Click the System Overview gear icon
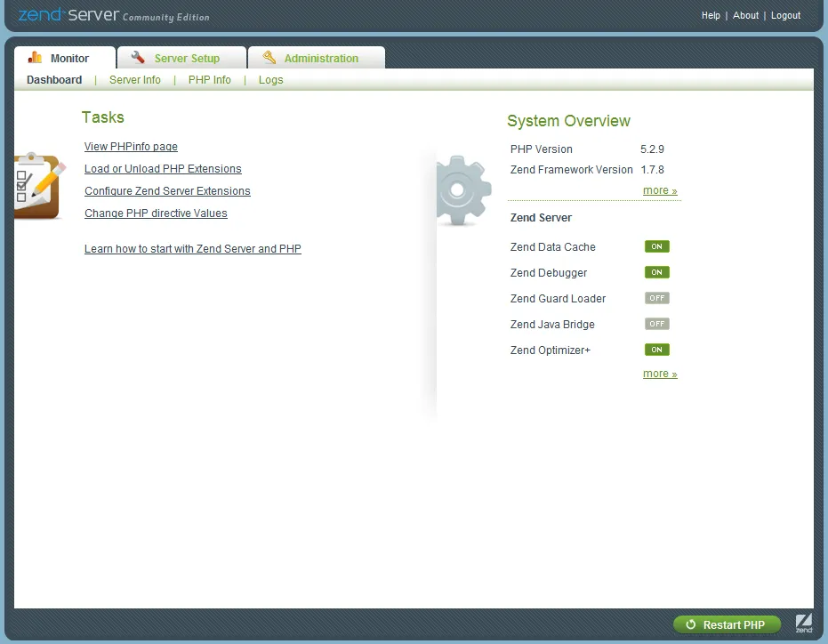This screenshot has height=644, width=828. 463,190
